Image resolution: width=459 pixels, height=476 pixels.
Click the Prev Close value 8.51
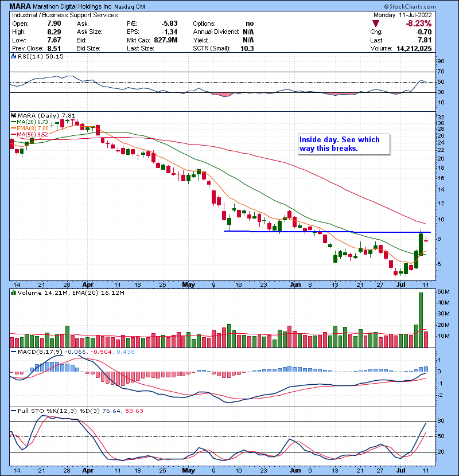(54, 49)
